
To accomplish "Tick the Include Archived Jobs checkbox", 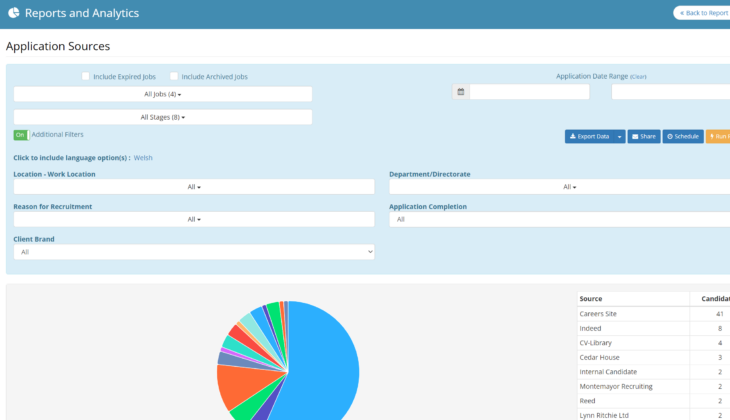I will coord(174,76).
